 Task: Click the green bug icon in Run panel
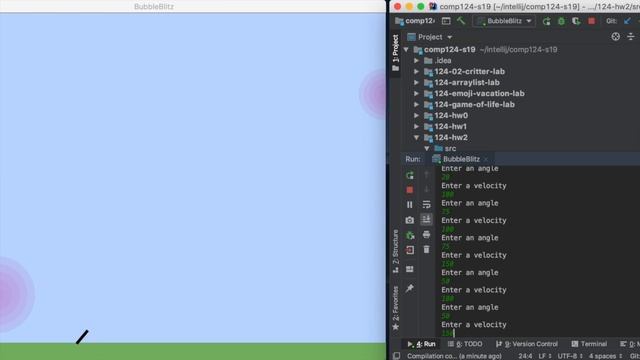pyautogui.click(x=410, y=236)
